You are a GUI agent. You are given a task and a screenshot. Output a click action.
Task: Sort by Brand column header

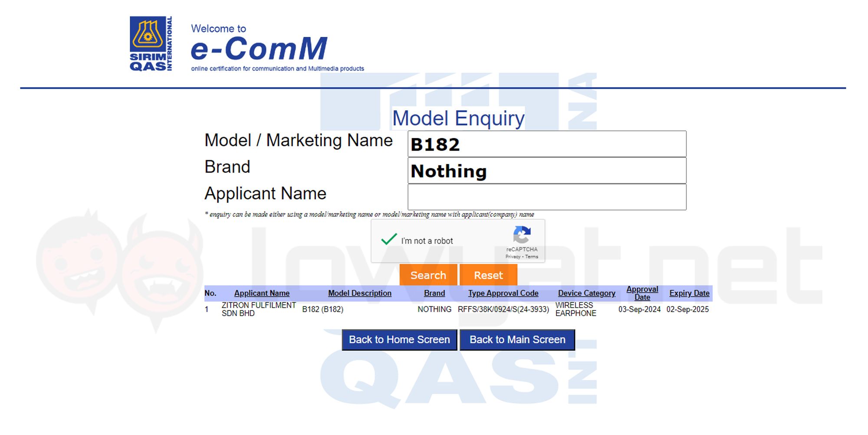coord(434,293)
